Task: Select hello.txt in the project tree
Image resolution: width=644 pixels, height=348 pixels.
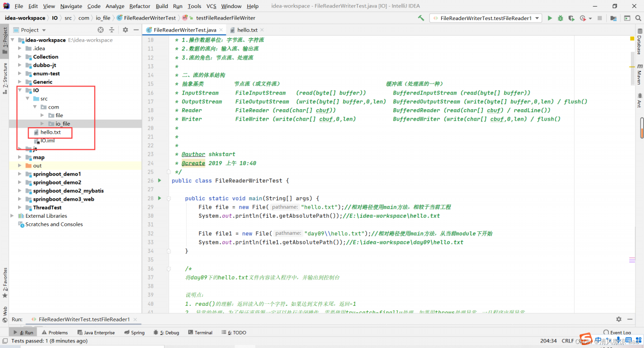Action: [x=50, y=132]
